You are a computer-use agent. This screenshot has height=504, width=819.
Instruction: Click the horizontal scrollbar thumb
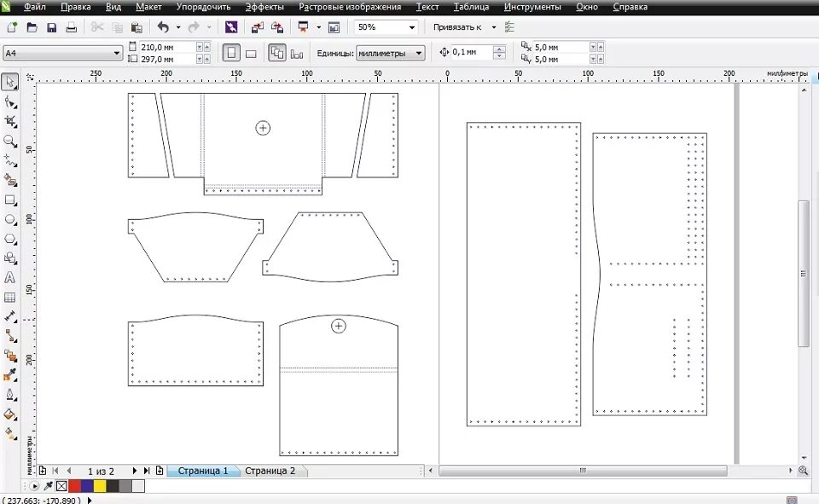click(x=583, y=471)
